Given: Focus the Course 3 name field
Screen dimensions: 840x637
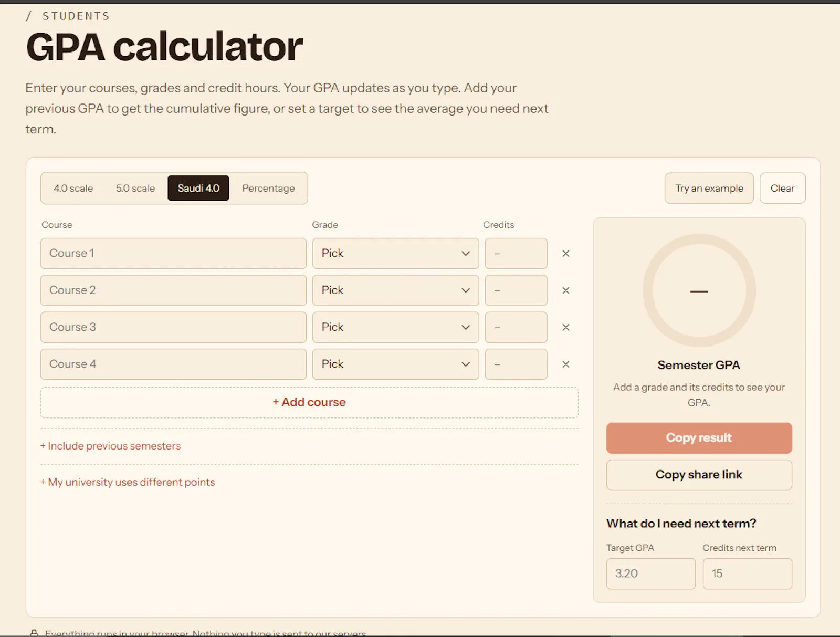Looking at the screenshot, I should (x=173, y=327).
